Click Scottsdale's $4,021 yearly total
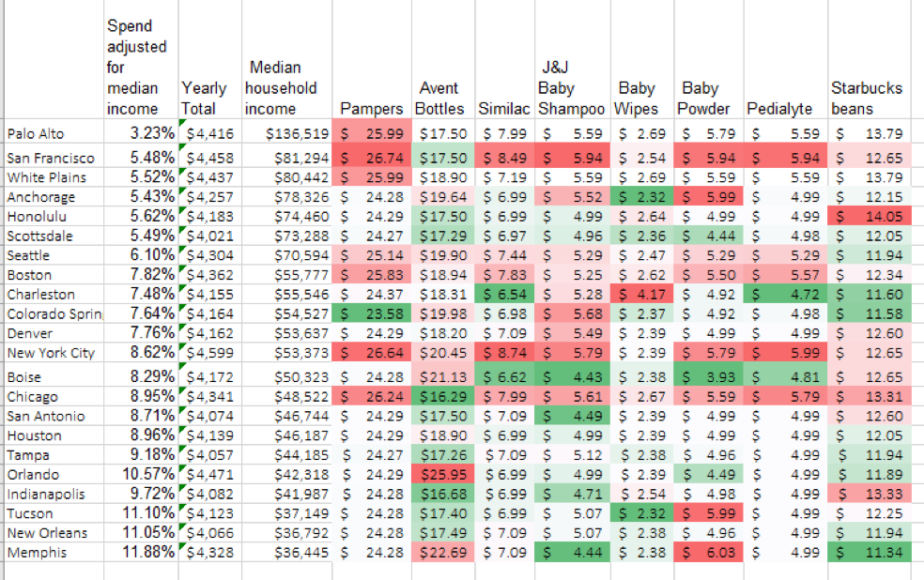 pos(209,236)
